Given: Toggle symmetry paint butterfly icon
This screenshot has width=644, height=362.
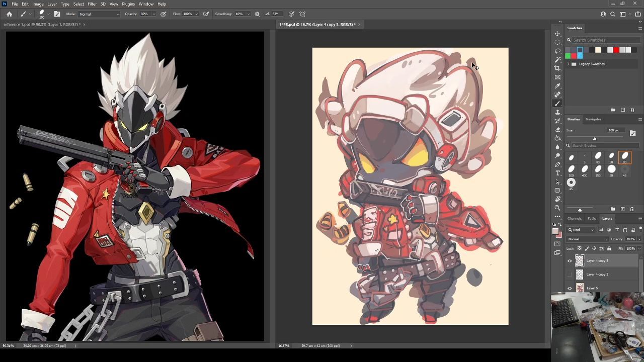Looking at the screenshot, I should [x=302, y=14].
